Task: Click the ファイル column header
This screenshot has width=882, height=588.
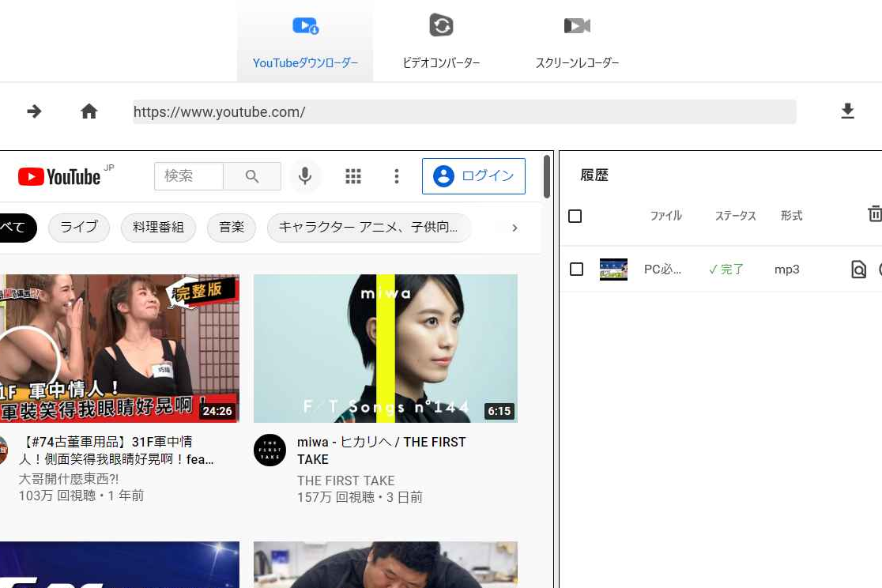Action: click(x=666, y=216)
